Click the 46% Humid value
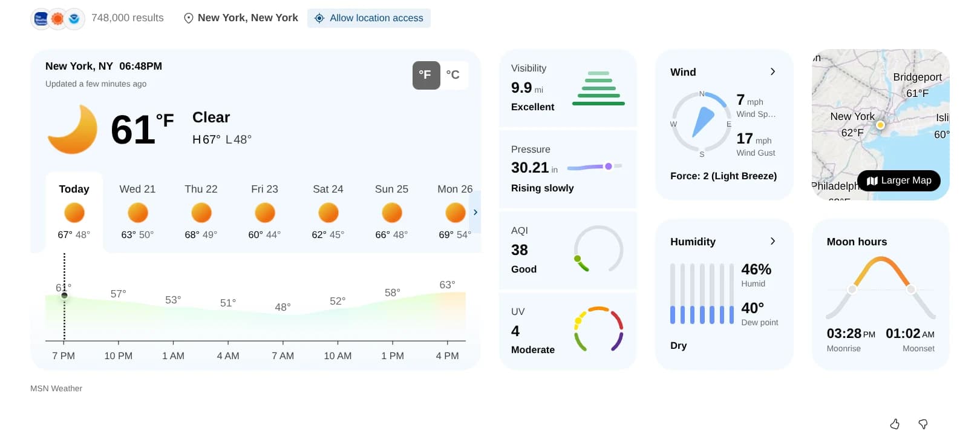 click(x=756, y=269)
